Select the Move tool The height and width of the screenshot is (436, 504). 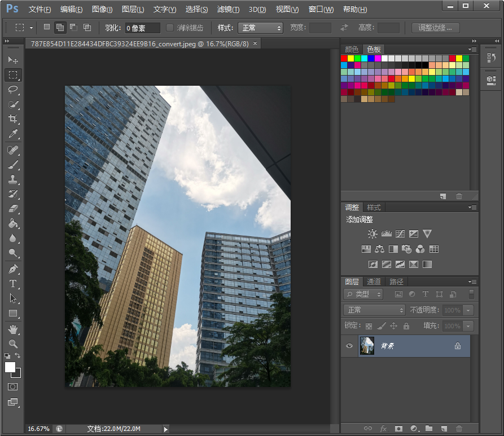point(13,60)
